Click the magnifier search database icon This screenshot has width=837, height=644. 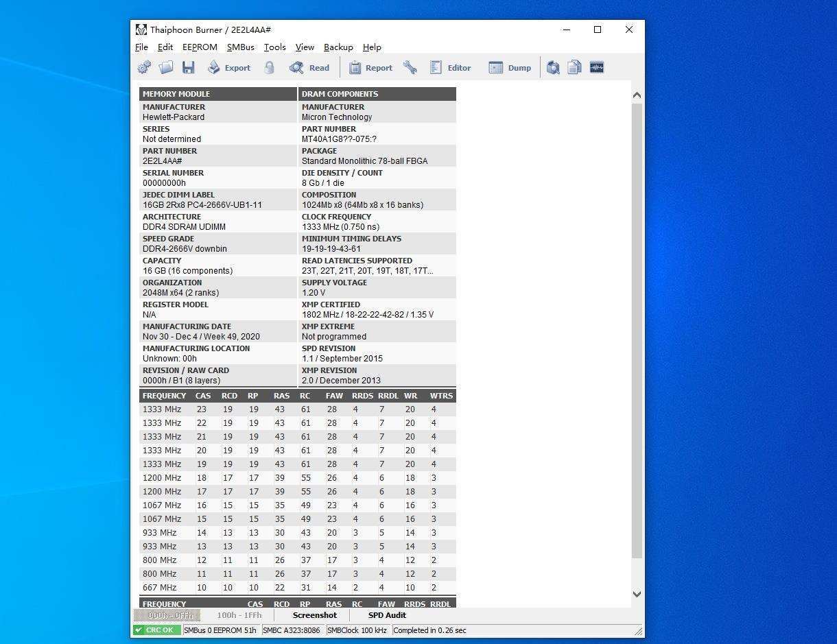click(x=553, y=67)
